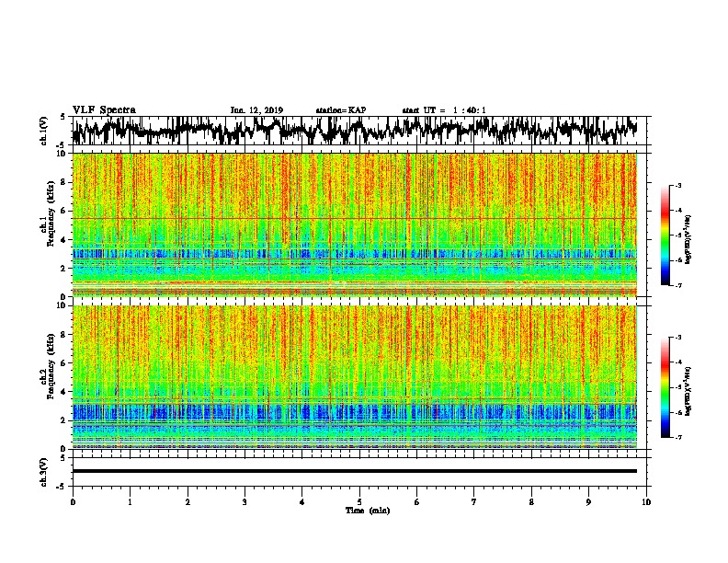Click the "-5" tick on ch.1(V) axis
This screenshot has width=728, height=563.
61,145
